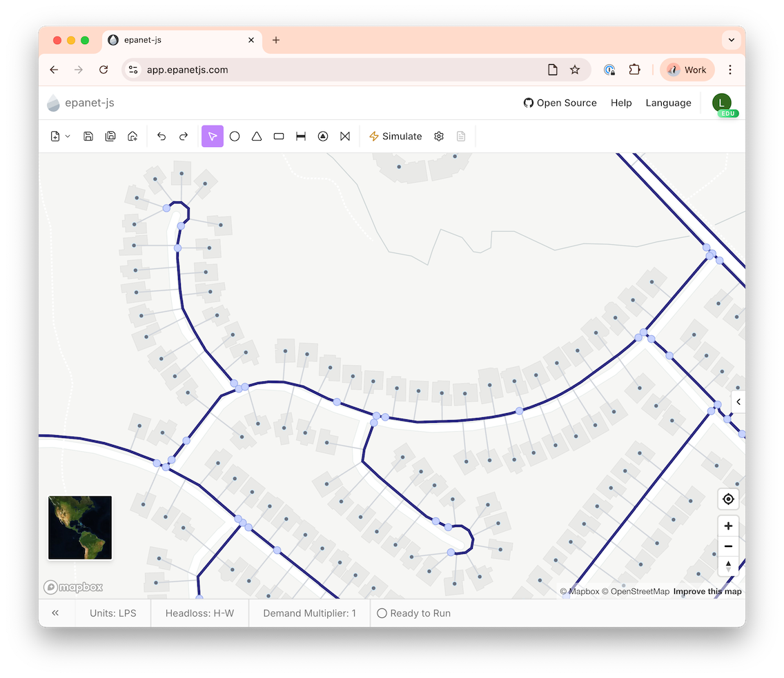Screen dimensions: 784x678
Task: Toggle the satellite basemap thumbnail
Action: 80,528
